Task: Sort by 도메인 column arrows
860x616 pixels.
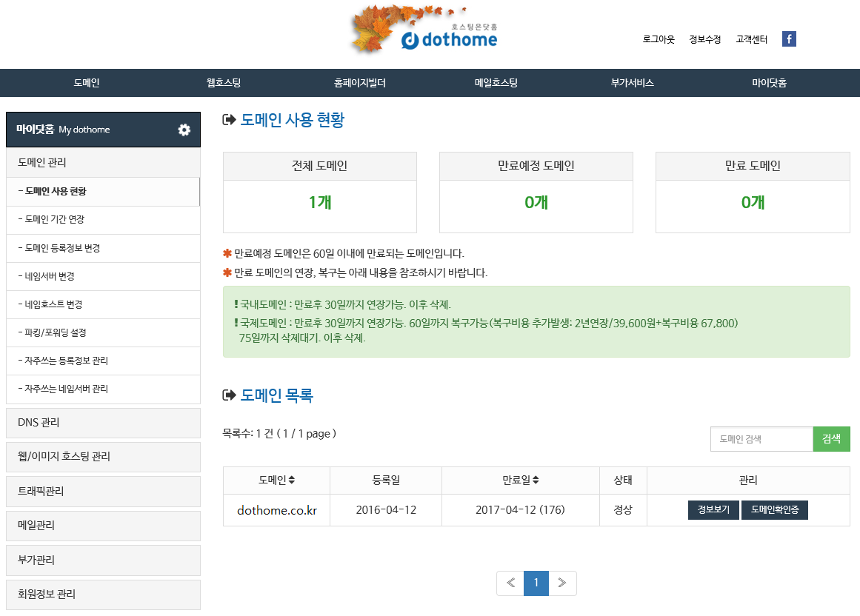Action: pyautogui.click(x=292, y=480)
